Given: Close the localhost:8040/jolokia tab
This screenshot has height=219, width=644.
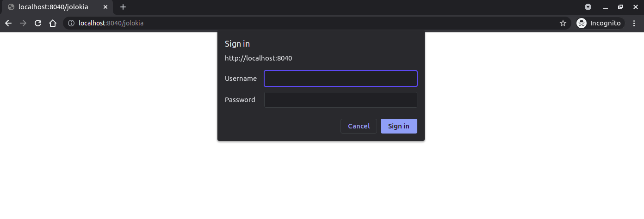Looking at the screenshot, I should (105, 7).
